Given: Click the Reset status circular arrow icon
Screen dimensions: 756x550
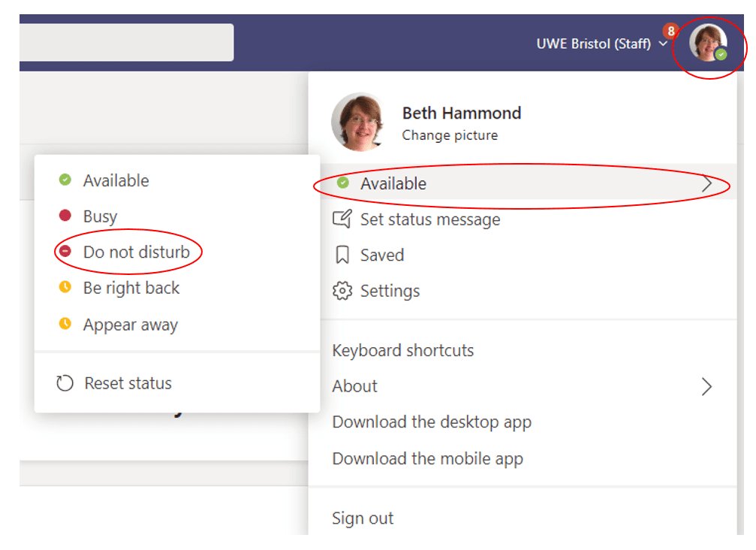Looking at the screenshot, I should pyautogui.click(x=65, y=383).
